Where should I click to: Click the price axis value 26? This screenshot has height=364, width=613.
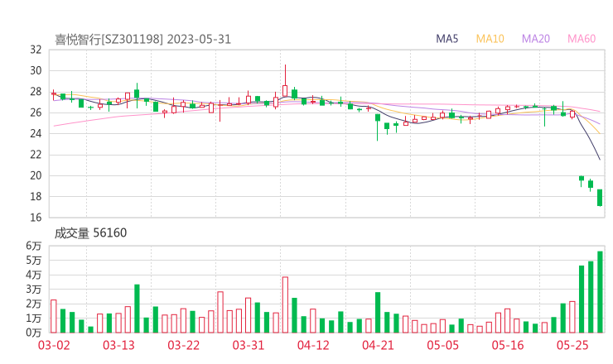[36, 113]
